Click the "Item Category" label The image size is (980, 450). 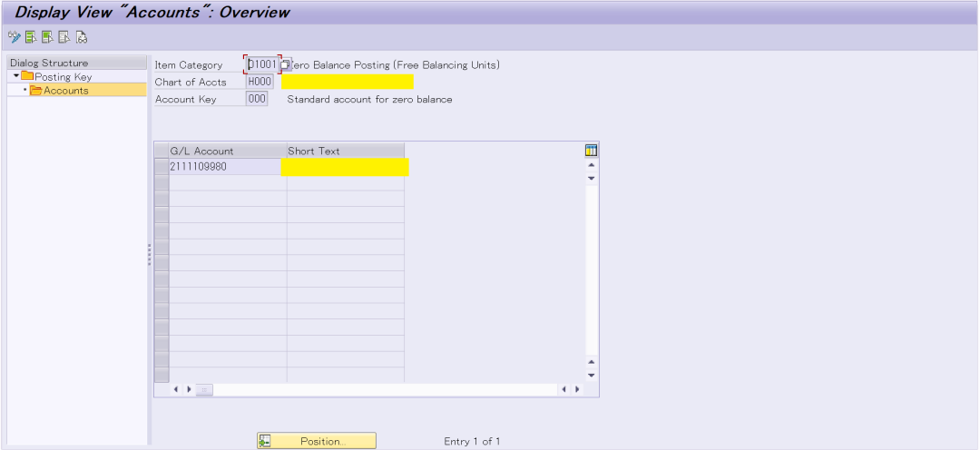coord(189,65)
